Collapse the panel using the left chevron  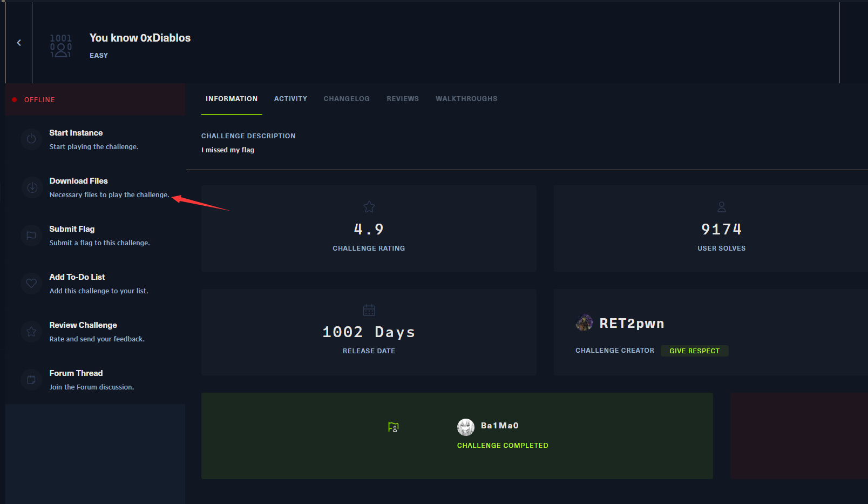pos(19,42)
